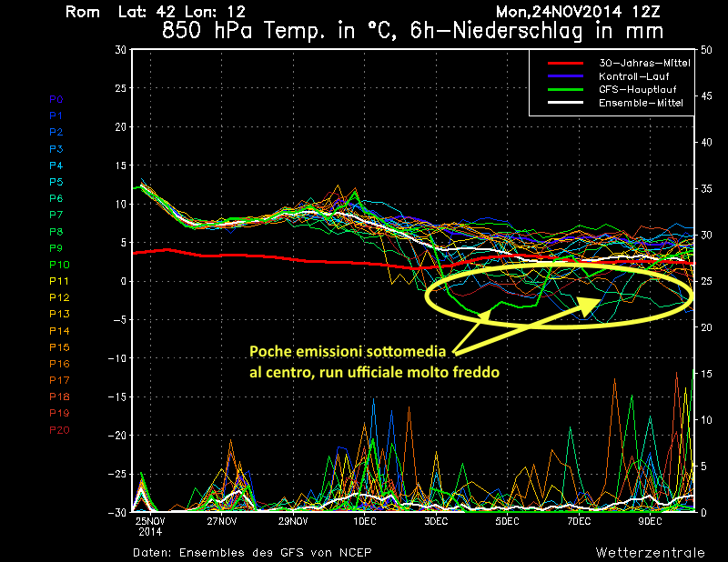
Task: Click the 'Daten: Ensembles des GFS von NCEP' credit
Action: coord(253,553)
